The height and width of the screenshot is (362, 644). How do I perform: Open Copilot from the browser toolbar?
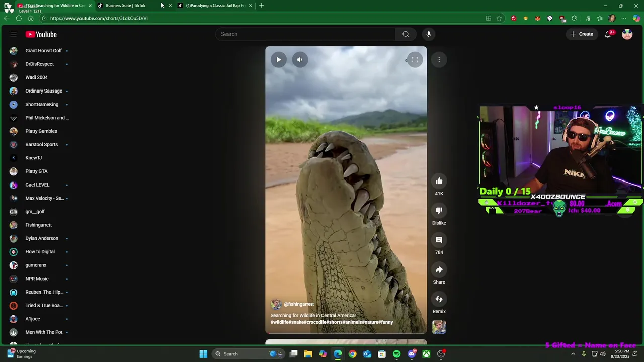pyautogui.click(x=636, y=18)
